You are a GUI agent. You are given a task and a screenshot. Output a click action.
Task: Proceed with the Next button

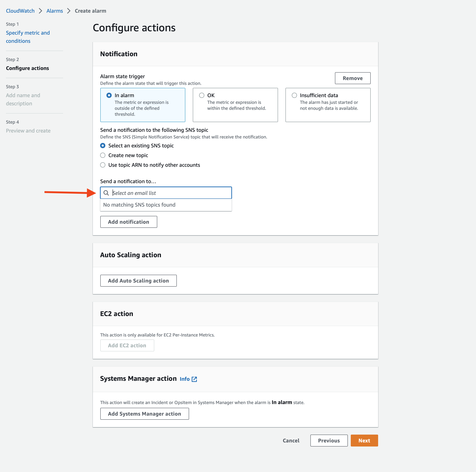click(364, 440)
